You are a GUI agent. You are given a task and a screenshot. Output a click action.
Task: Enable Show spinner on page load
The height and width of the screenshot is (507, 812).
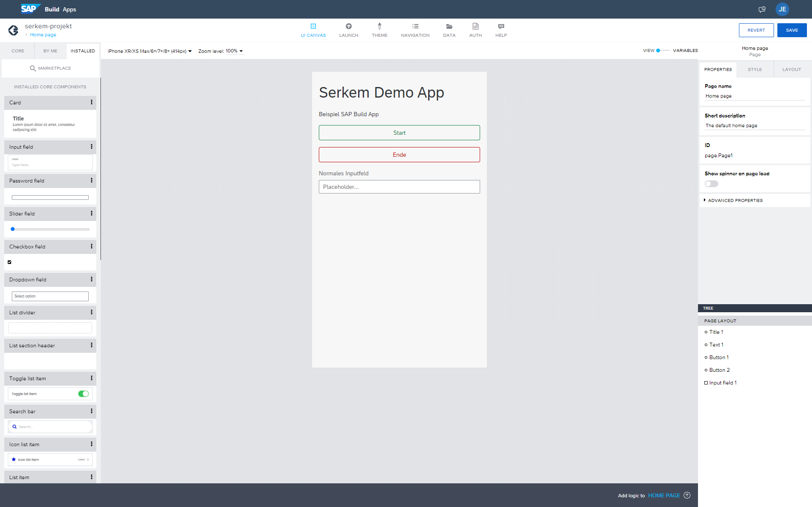coord(711,184)
